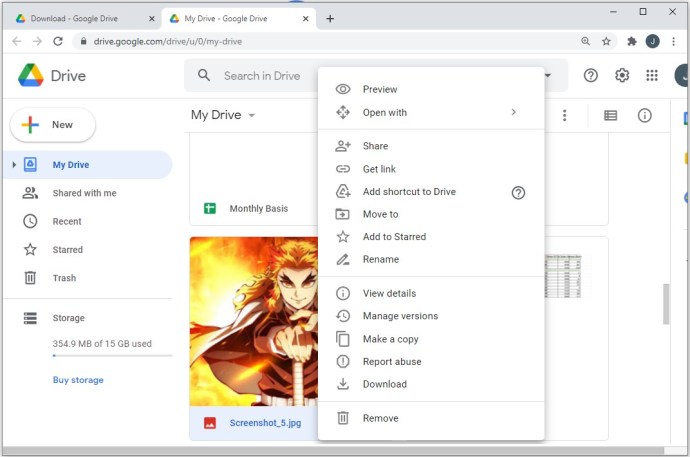Viewport: 690px width, 457px height.
Task: Open the Trash section
Action: [87, 278]
